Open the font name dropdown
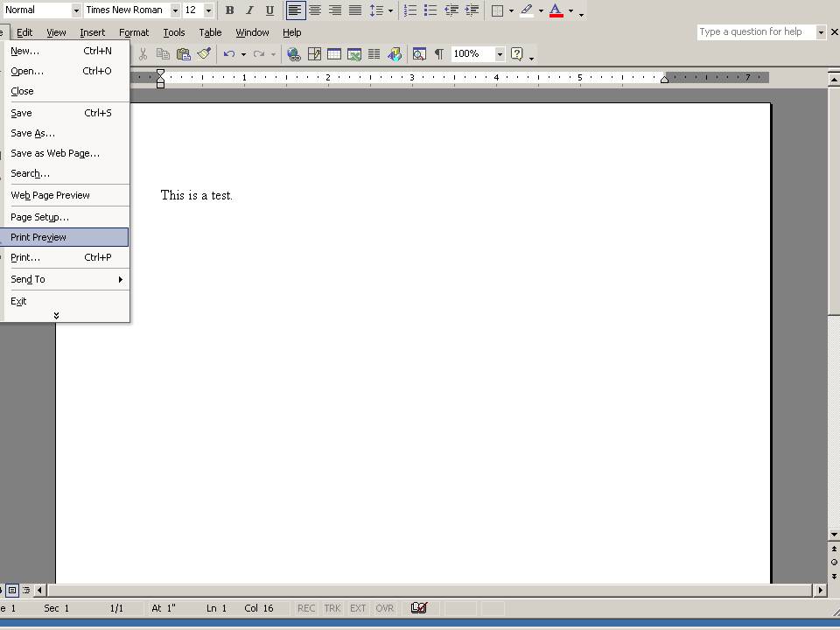The image size is (840, 630). click(x=175, y=10)
